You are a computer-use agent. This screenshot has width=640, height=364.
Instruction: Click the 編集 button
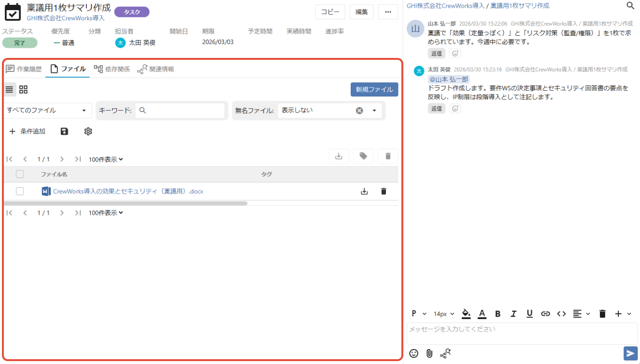tap(361, 12)
